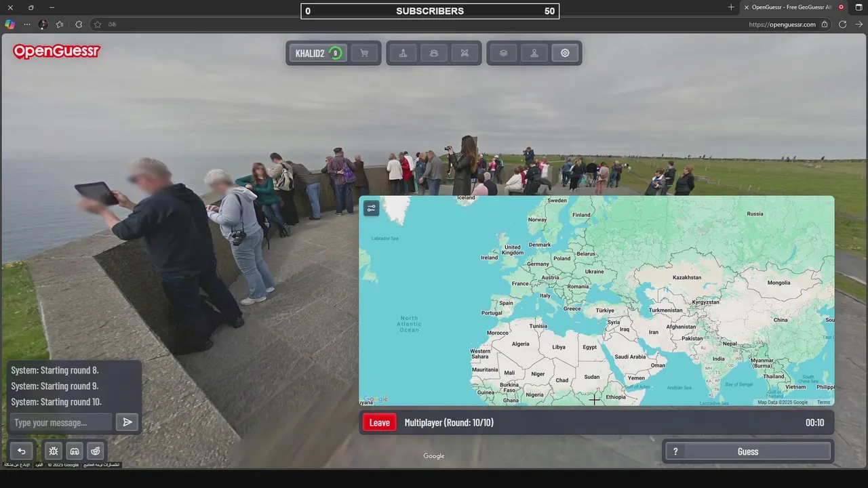Open browser extensions icon
The image size is (868, 488).
coord(79,24)
